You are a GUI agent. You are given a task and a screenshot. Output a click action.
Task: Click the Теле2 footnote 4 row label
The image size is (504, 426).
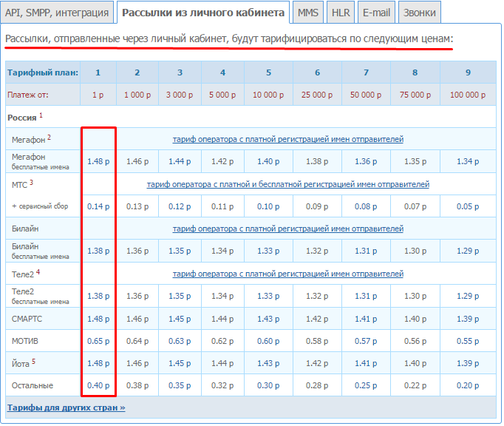26,274
